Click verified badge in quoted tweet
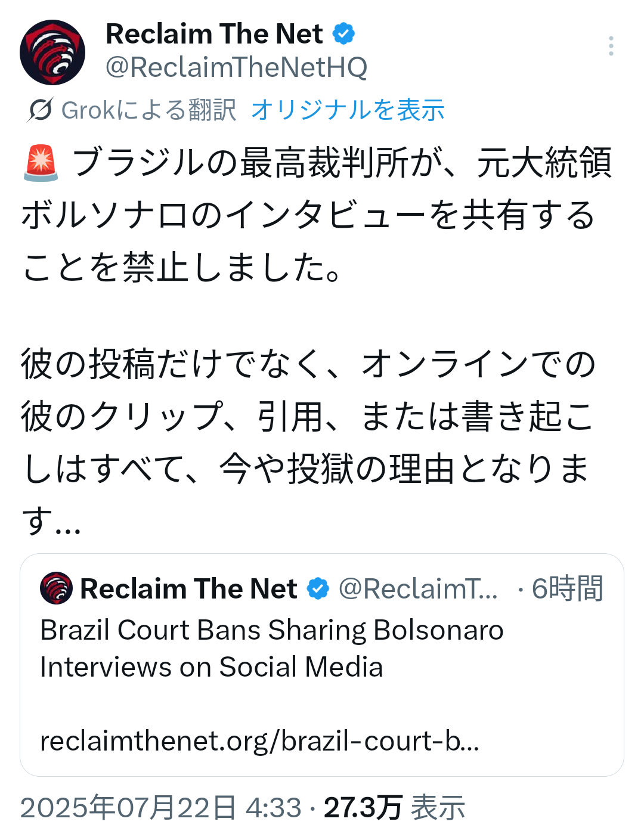Viewport: 644px width, 834px height. (x=318, y=588)
